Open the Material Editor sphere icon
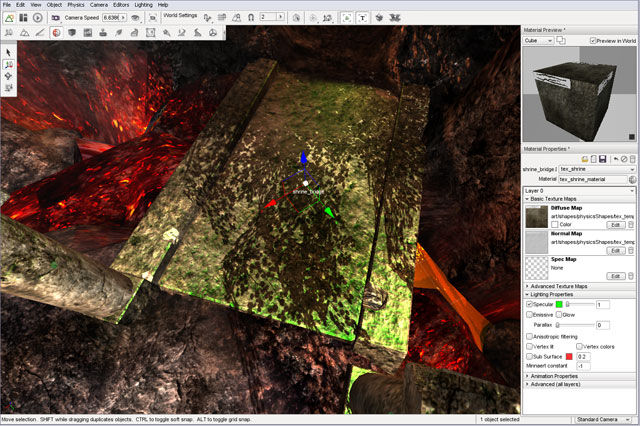Screen dimensions: 640x426 (x=56, y=33)
